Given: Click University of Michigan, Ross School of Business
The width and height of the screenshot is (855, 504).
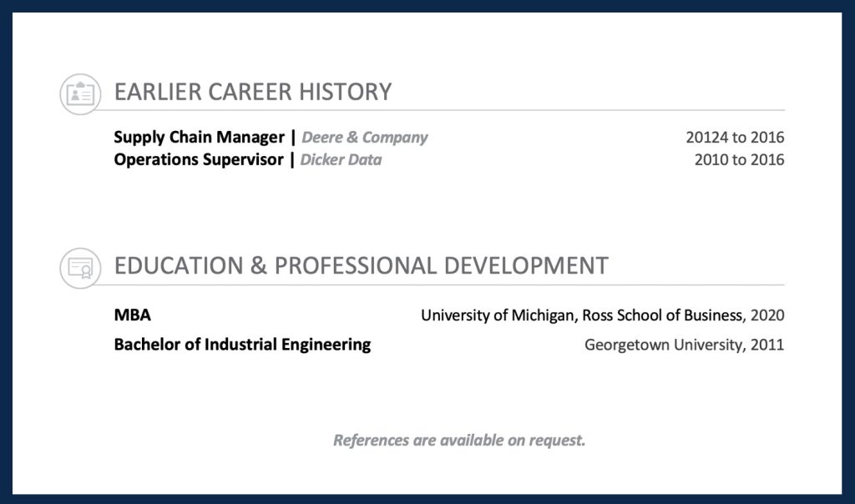Looking at the screenshot, I should pyautogui.click(x=581, y=315).
